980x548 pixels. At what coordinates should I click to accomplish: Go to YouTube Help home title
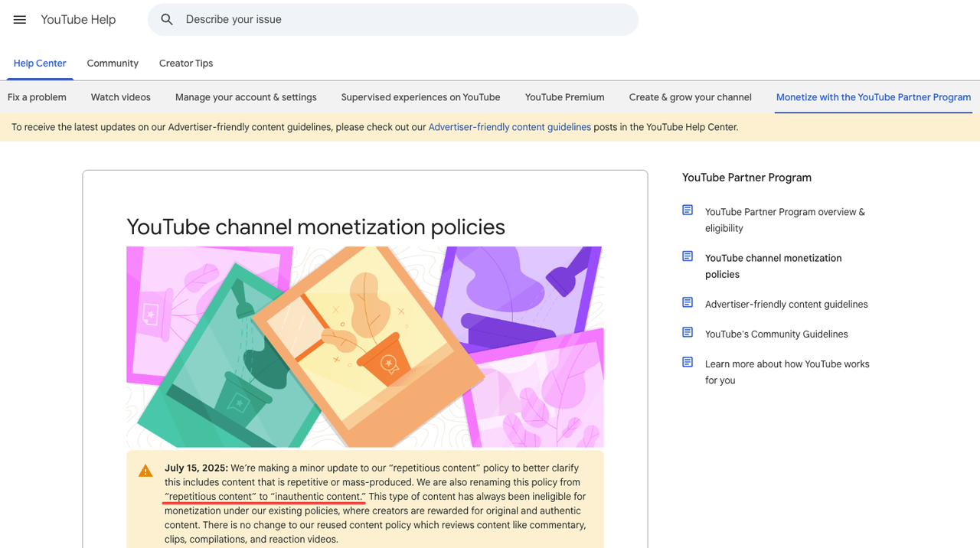(x=78, y=20)
